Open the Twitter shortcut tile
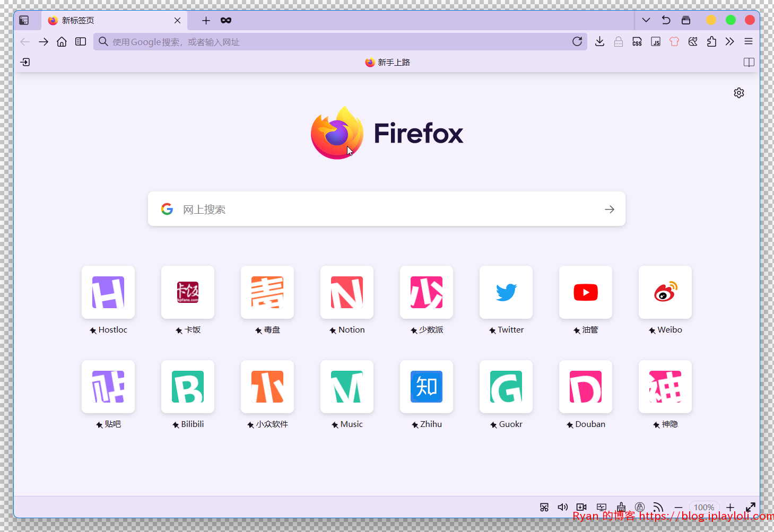The image size is (774, 532). point(506,292)
